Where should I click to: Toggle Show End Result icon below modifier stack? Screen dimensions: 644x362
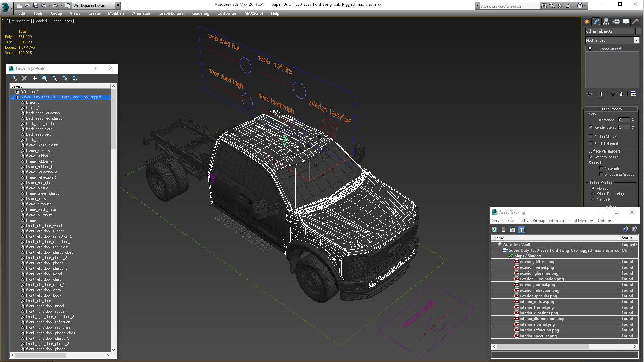(601, 94)
